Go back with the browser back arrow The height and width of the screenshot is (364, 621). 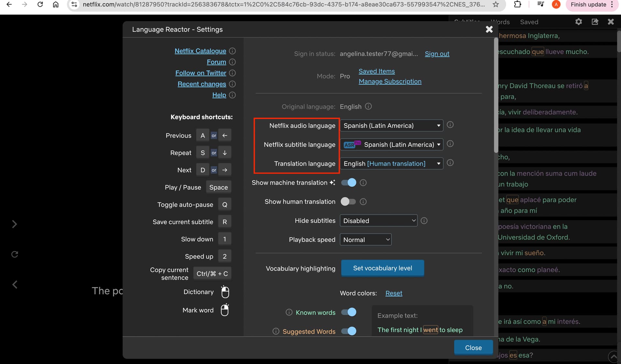point(9,5)
